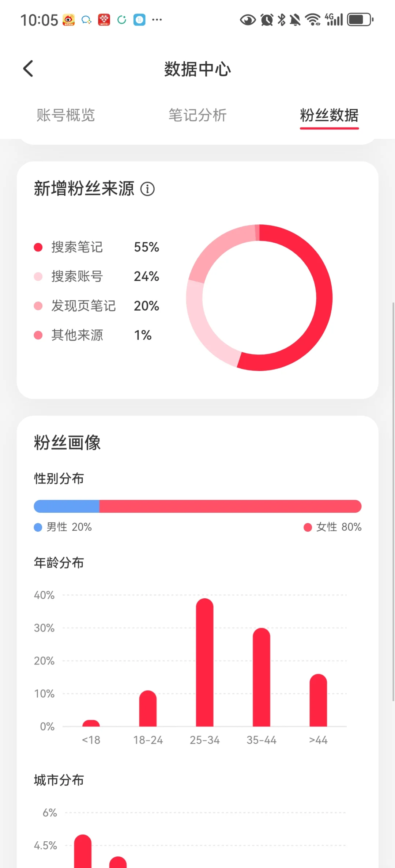Tap the 35-44 age bar
Screen dimensions: 395x868
pos(262,677)
